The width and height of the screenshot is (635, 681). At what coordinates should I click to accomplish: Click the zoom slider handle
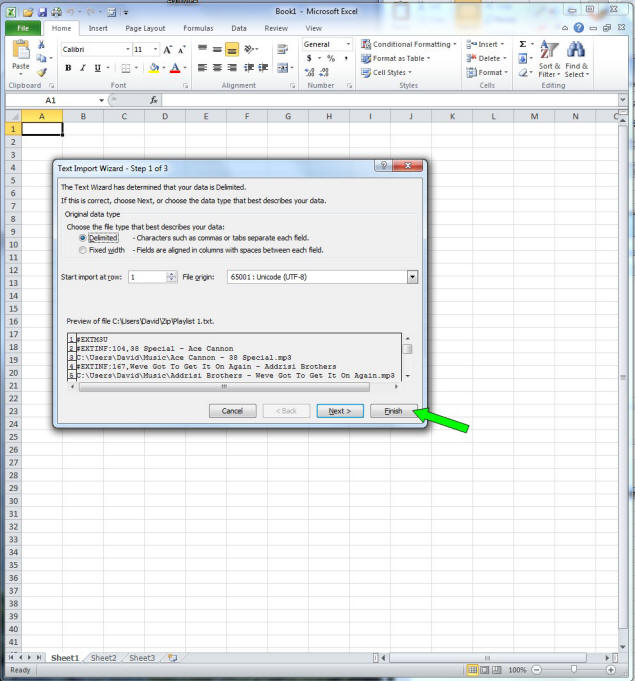pos(573,670)
